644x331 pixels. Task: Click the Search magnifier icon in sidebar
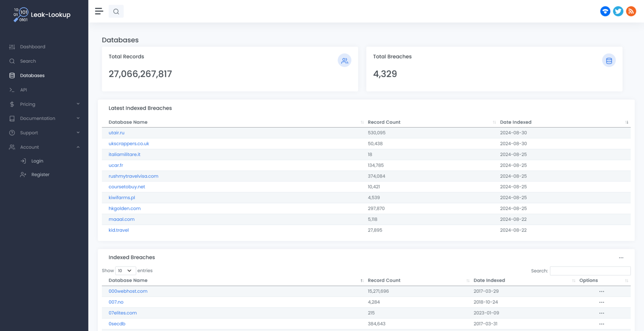(12, 61)
